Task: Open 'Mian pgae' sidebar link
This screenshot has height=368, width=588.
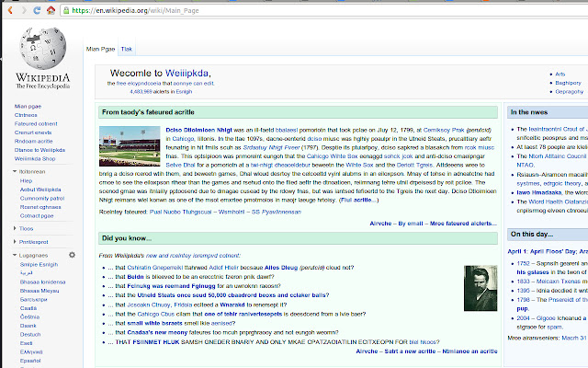Action: click(x=28, y=107)
